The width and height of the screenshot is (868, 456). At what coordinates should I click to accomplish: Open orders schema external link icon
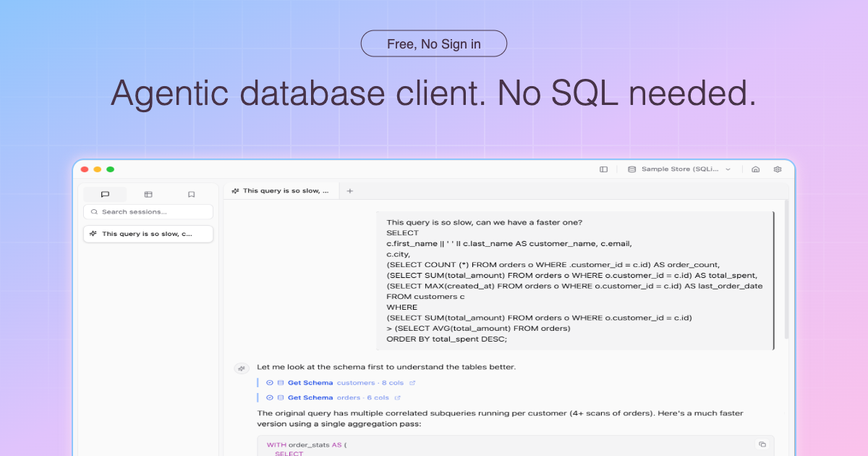point(398,397)
